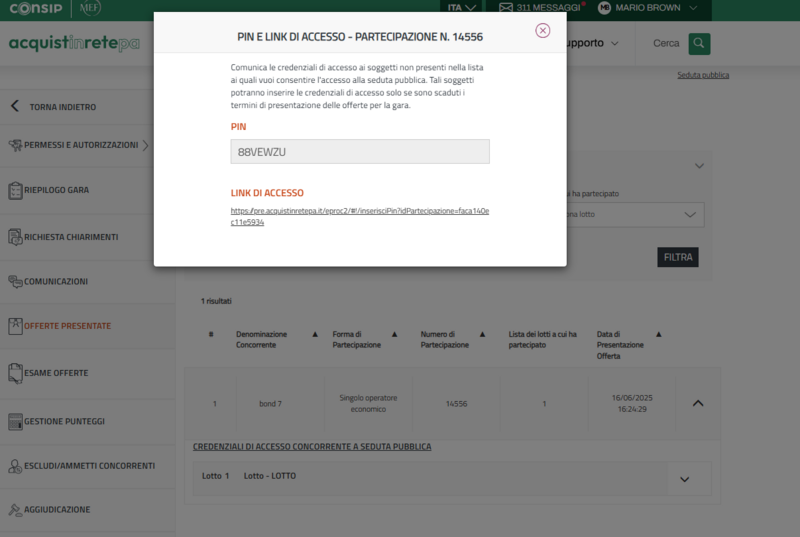
Task: Click the Esame Offerte icon
Action: pyautogui.click(x=15, y=373)
